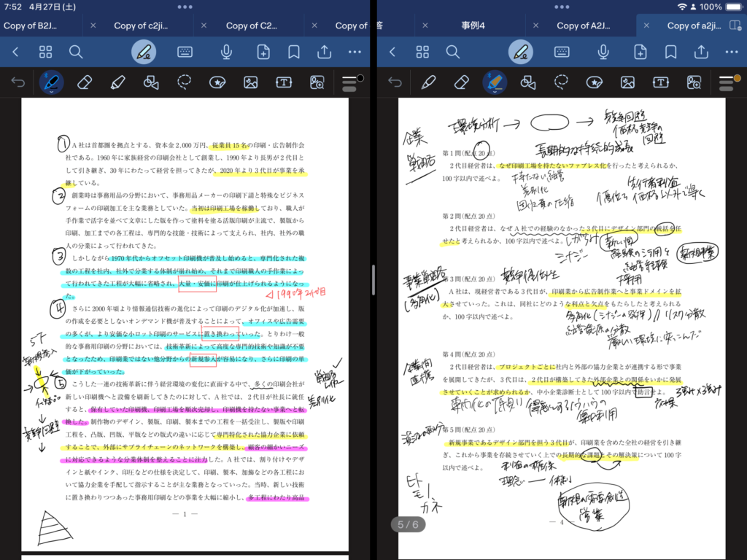This screenshot has height=560, width=747.
Task: Tap the 5 / 6 page indicator
Action: pos(407,524)
